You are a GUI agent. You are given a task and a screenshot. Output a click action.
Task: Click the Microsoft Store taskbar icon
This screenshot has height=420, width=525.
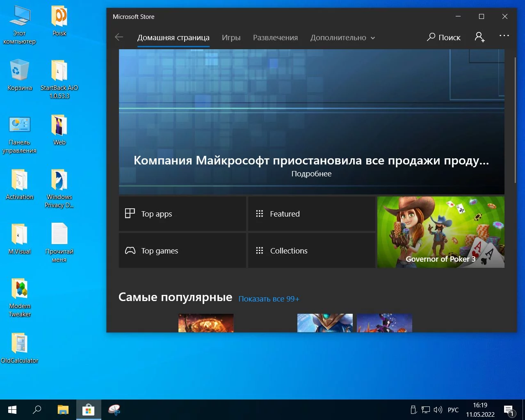88,410
